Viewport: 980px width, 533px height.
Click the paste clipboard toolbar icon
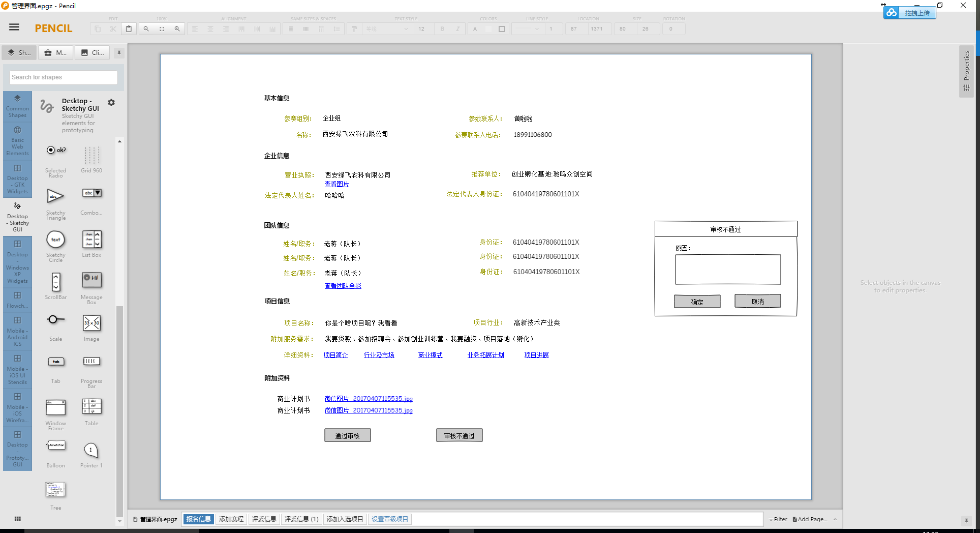(129, 29)
